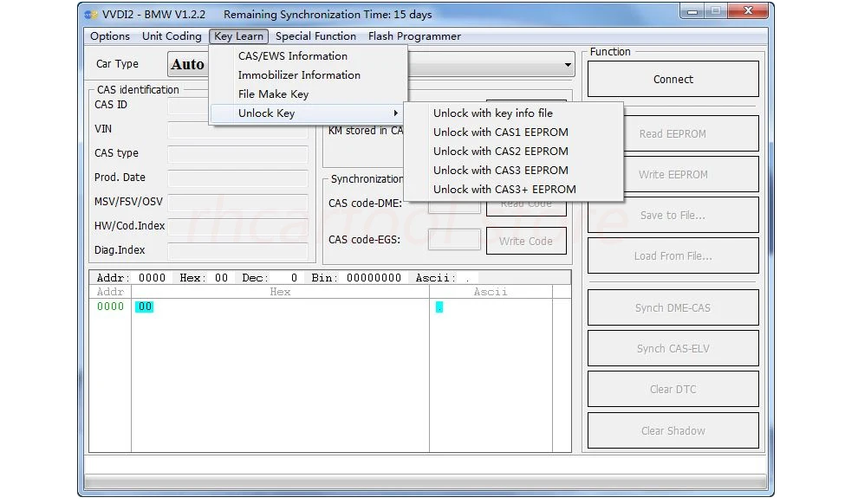Minimize the VVDI2 window
This screenshot has width=858, height=504.
(692, 11)
